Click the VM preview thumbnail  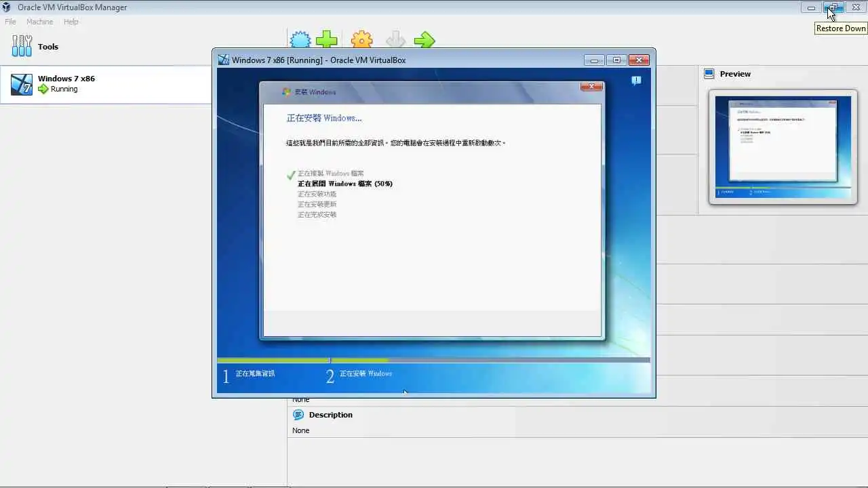click(783, 147)
